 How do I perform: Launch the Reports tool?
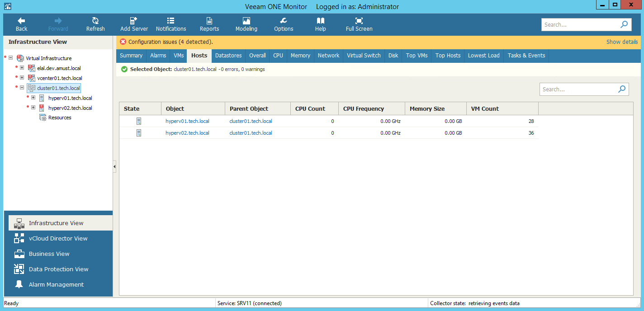(209, 24)
